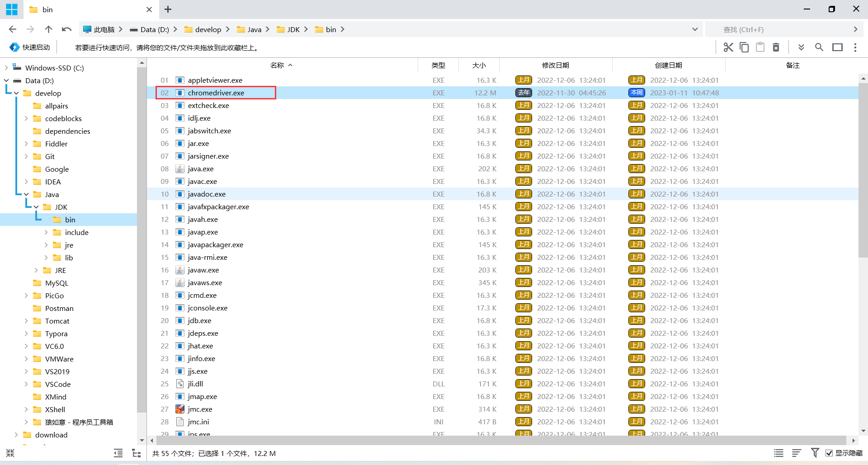Click the Java breadcrumb segment
The image size is (868, 465).
coord(250,29)
